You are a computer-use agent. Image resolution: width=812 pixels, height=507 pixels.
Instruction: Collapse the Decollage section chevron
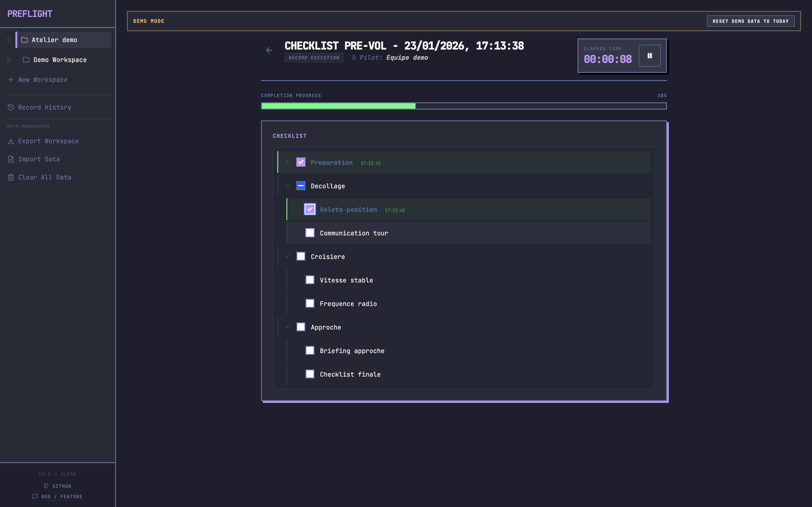point(287,186)
